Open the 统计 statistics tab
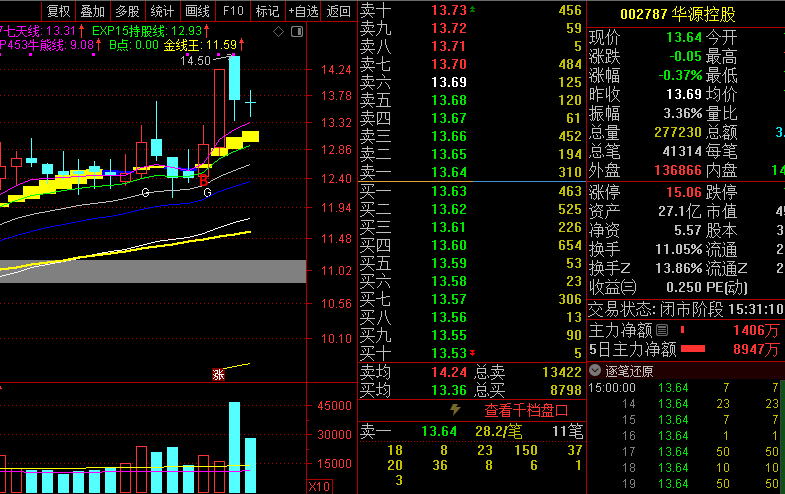Image resolution: width=785 pixels, height=494 pixels. [x=161, y=11]
